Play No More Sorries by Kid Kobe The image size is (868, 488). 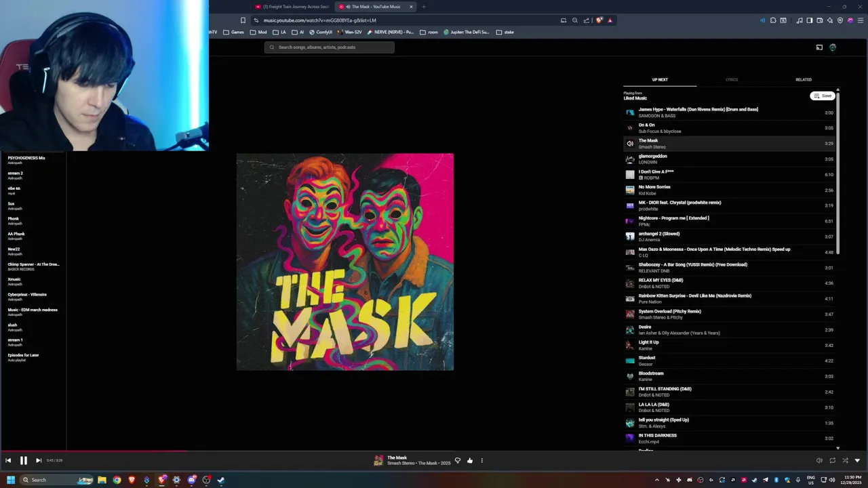[729, 190]
